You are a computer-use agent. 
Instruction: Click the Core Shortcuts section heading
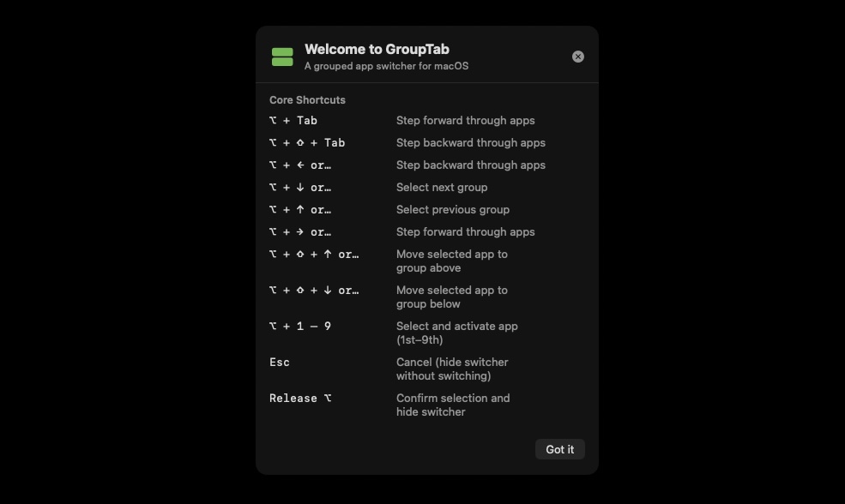click(x=309, y=99)
